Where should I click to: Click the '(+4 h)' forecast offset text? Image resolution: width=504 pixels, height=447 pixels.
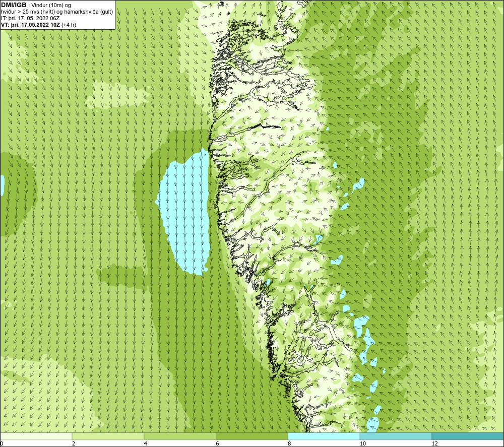point(69,25)
